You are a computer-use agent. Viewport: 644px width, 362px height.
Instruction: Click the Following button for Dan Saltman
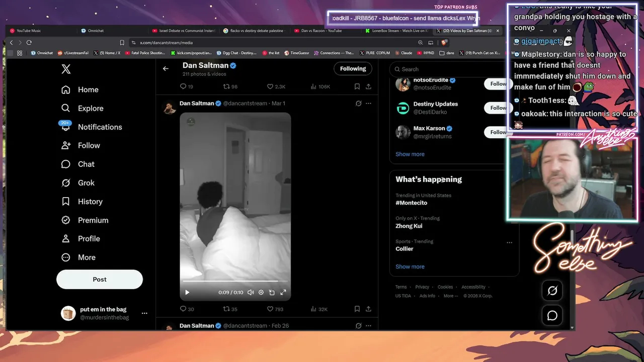(353, 69)
